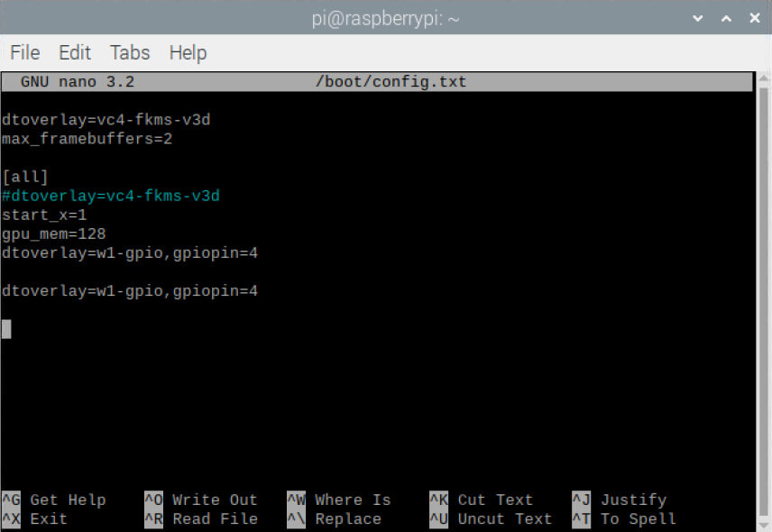Screen dimensions: 772x532
Task: Click the ^K Cut Text shortcut
Action: [x=482, y=500]
